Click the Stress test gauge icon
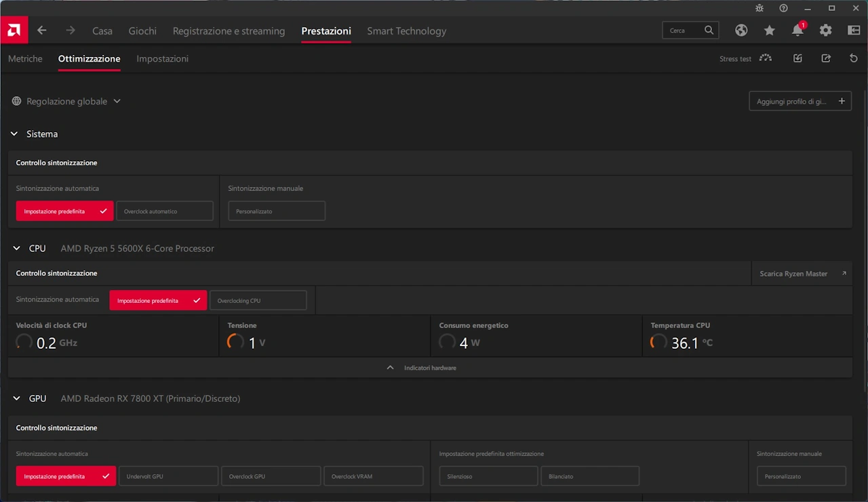This screenshot has height=502, width=868. [x=766, y=58]
